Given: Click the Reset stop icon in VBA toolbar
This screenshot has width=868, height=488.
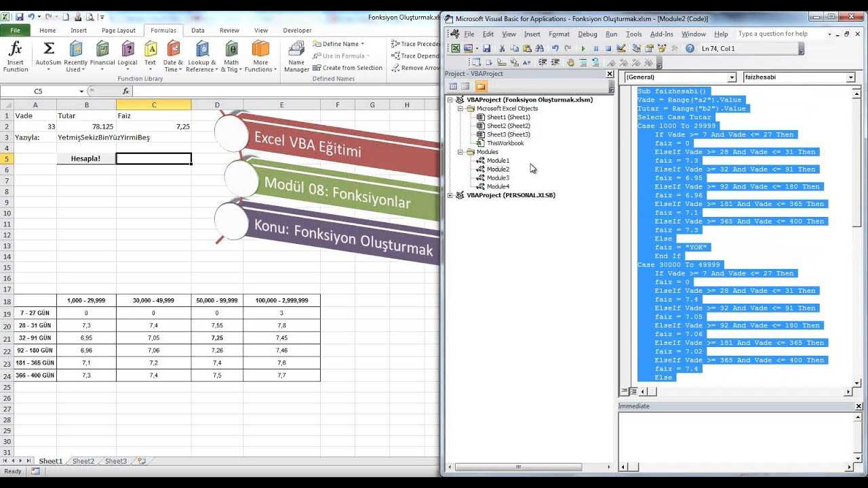Looking at the screenshot, I should 608,48.
